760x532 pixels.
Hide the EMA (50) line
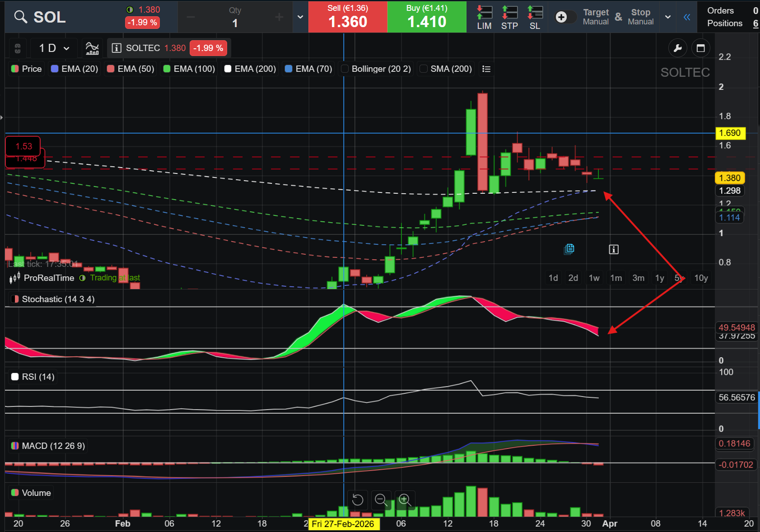pyautogui.click(x=131, y=69)
